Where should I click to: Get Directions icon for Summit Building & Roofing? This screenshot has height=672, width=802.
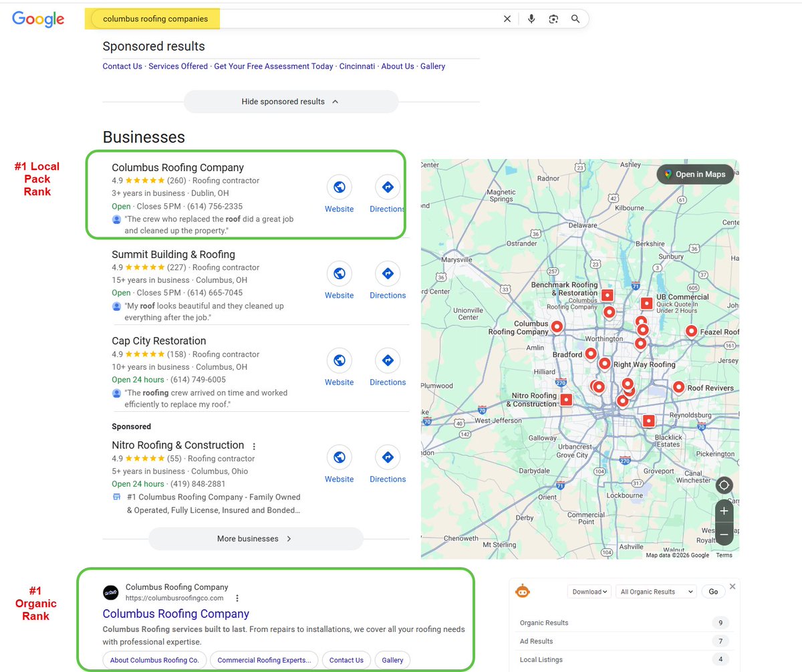[x=388, y=273]
